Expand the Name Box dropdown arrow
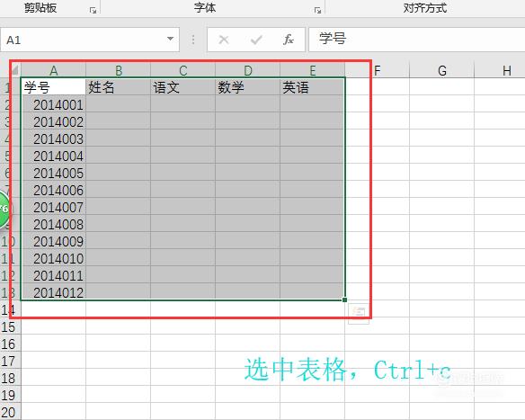This screenshot has height=420, width=525. (171, 40)
